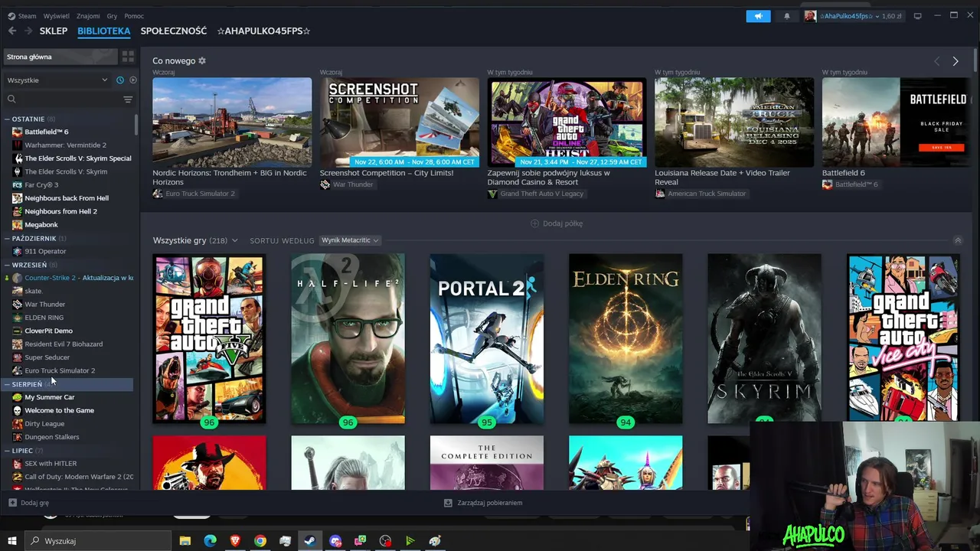
Task: Open the Grand Theft Auto V cover
Action: [209, 339]
